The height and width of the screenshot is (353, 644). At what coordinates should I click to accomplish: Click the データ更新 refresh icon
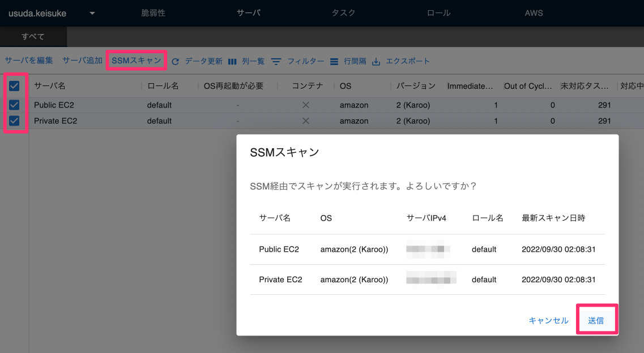point(175,61)
